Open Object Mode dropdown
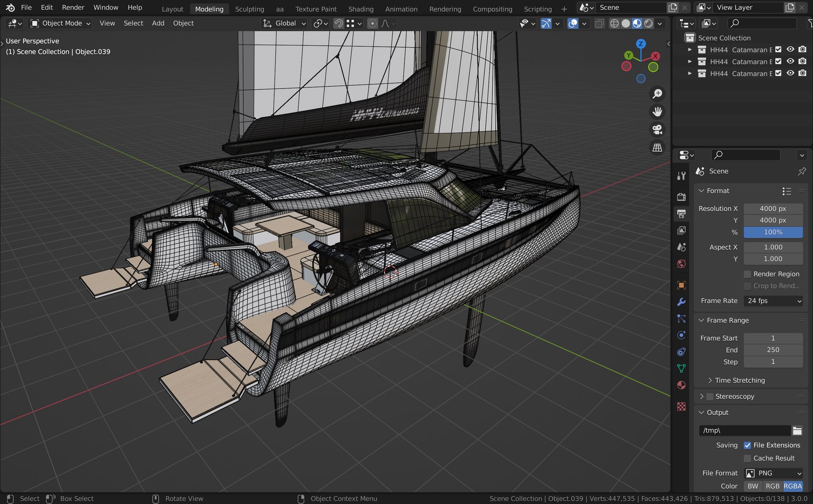The width and height of the screenshot is (813, 504). [x=60, y=23]
